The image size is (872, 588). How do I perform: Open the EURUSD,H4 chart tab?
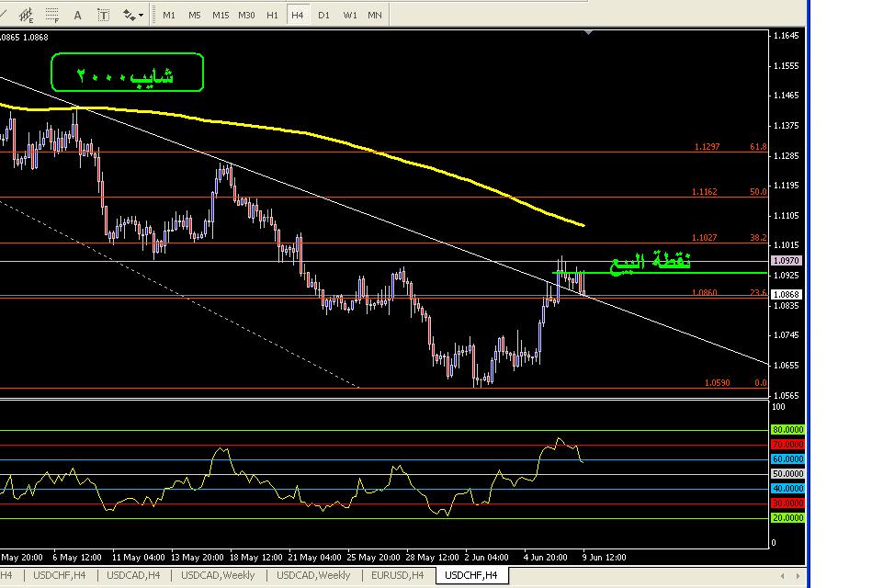tap(397, 575)
